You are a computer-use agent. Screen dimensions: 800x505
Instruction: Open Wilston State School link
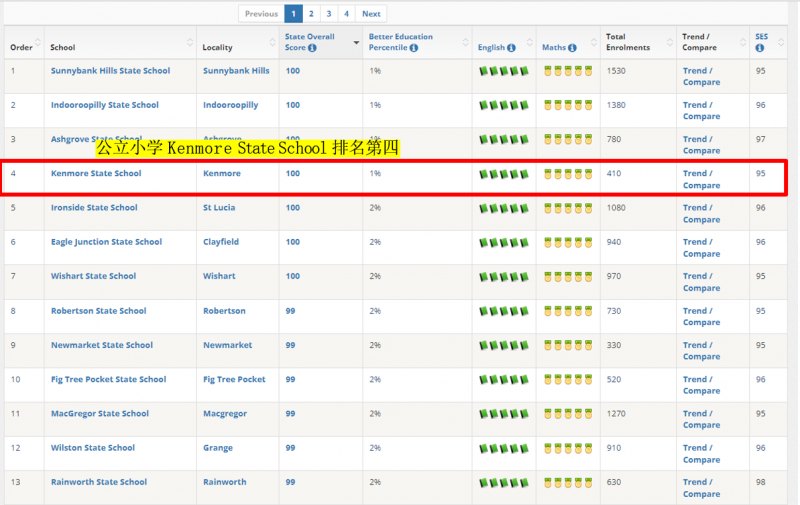point(93,447)
